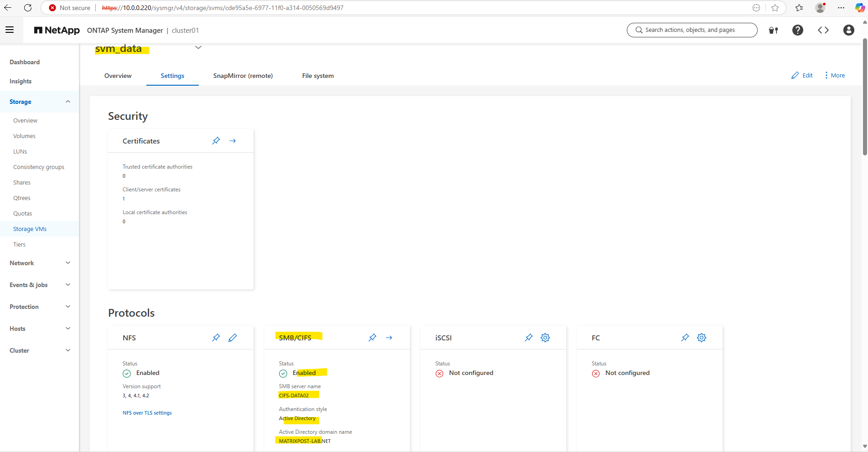Image resolution: width=868 pixels, height=452 pixels.
Task: Go to Dashboard in sidebar
Action: click(25, 62)
